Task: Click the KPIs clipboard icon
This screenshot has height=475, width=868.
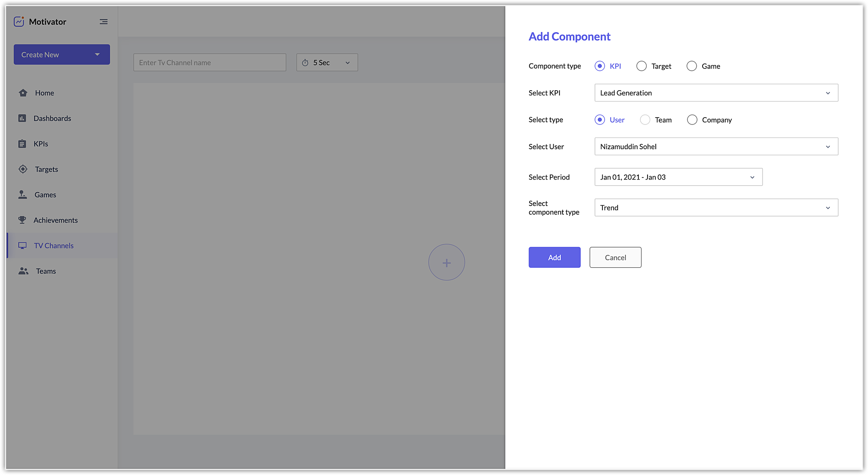Action: click(x=22, y=144)
